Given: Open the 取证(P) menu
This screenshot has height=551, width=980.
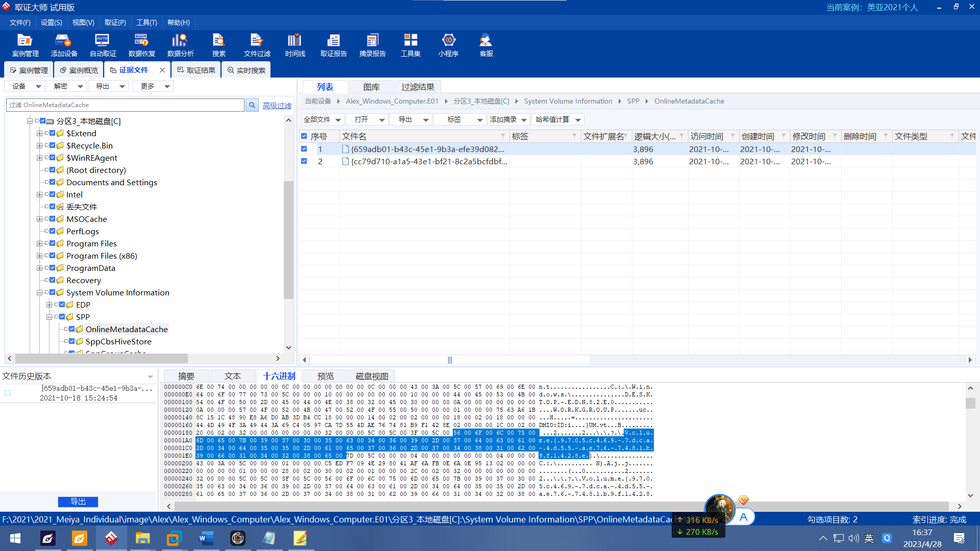Looking at the screenshot, I should click(x=115, y=22).
